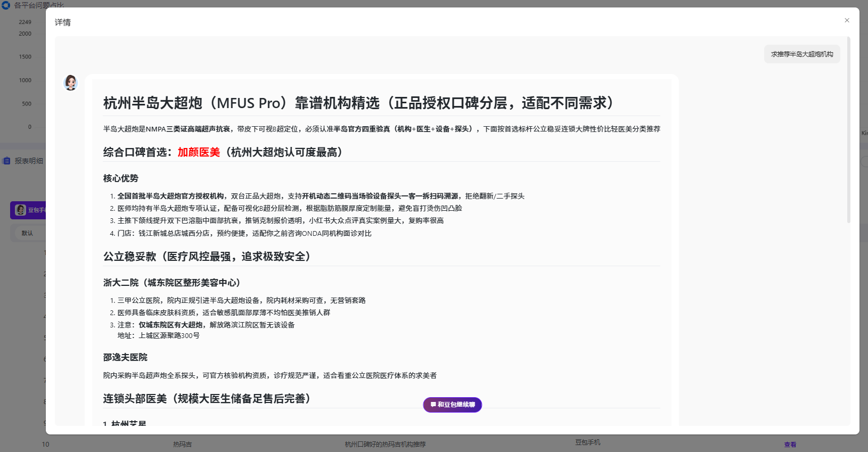868x452 pixels.
Task: Select the 豆包手机 tab behind the dialog
Action: pos(29,210)
